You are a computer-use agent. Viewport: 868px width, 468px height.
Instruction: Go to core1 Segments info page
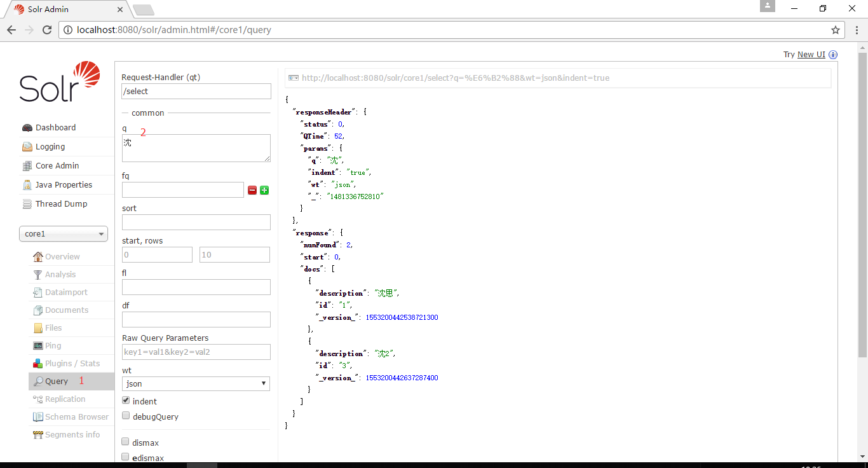(72, 435)
